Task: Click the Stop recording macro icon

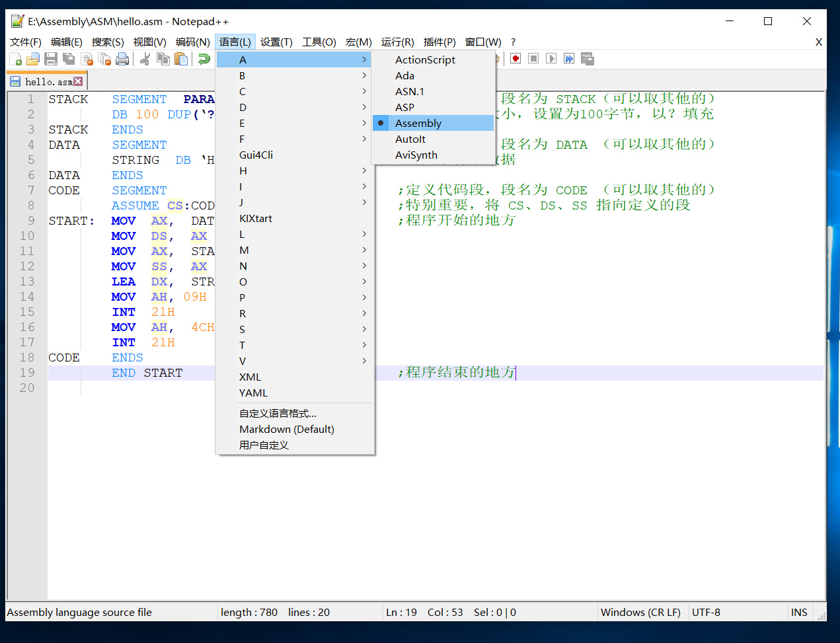Action: [533, 59]
